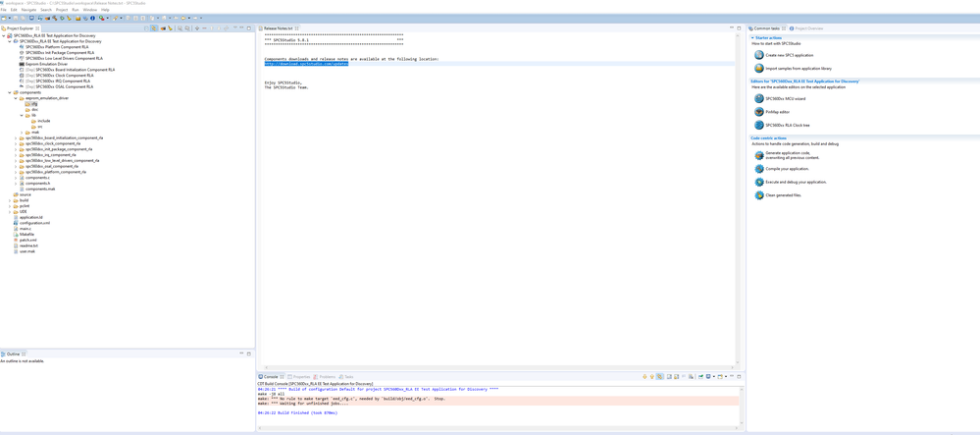
Task: Select the Common tasks tab
Action: coord(766,28)
